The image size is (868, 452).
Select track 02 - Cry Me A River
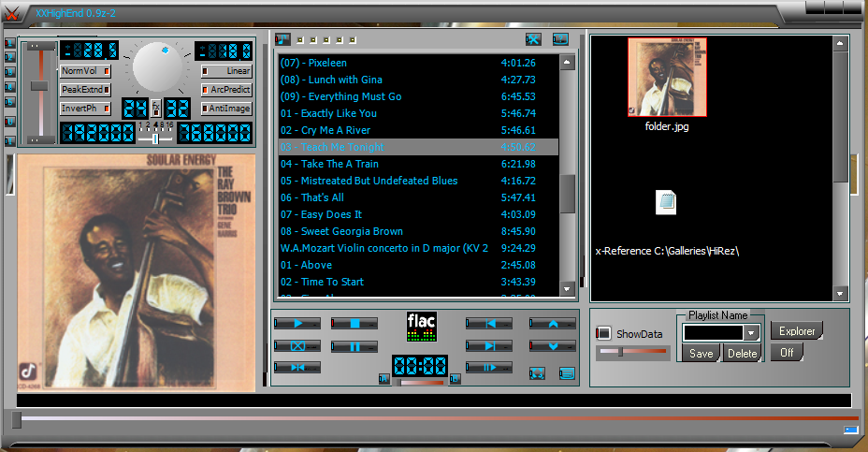pos(418,130)
